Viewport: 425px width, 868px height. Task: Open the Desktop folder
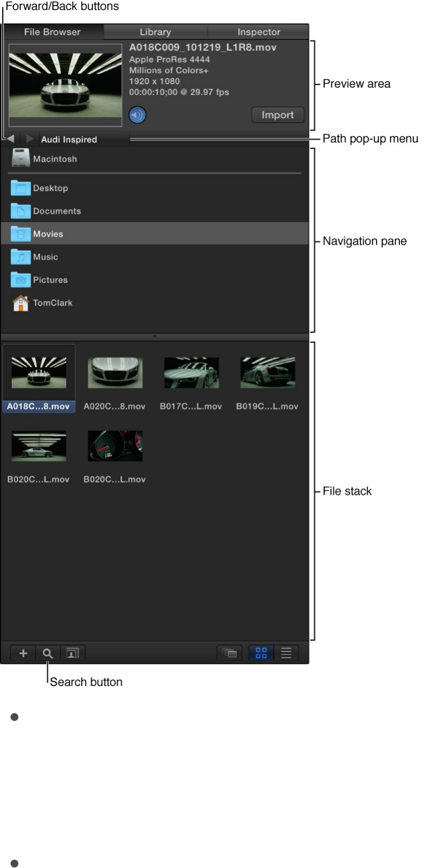click(x=154, y=188)
